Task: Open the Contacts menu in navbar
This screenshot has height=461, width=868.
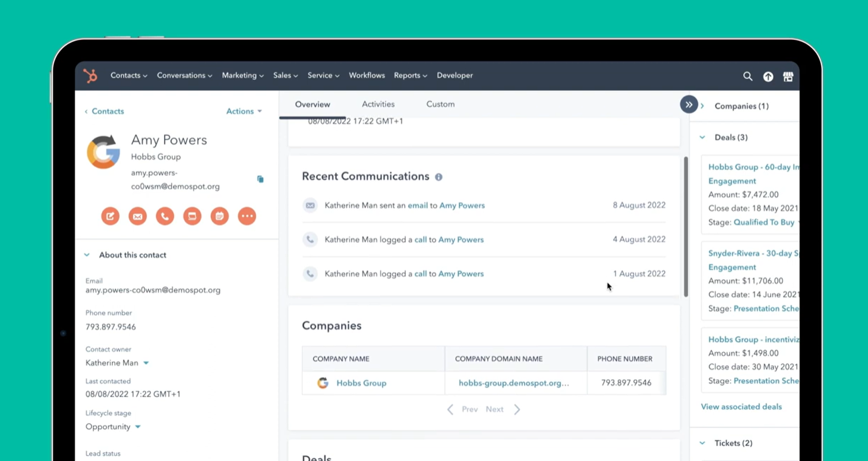Action: pos(129,75)
